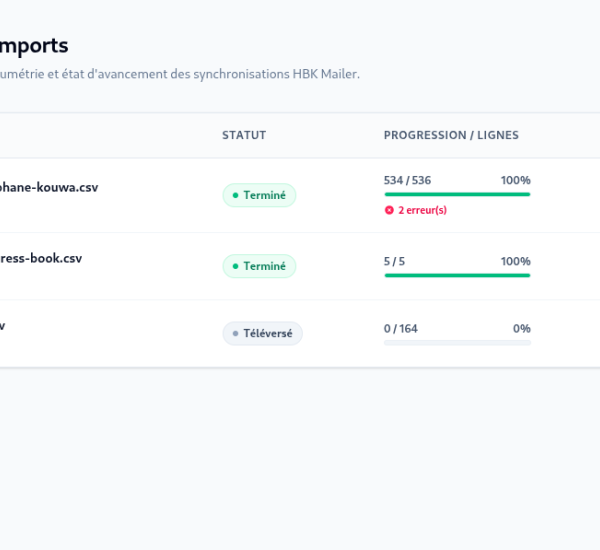The height and width of the screenshot is (550, 600).
Task: Click the 100% value in the 534 / 536 row
Action: point(515,180)
